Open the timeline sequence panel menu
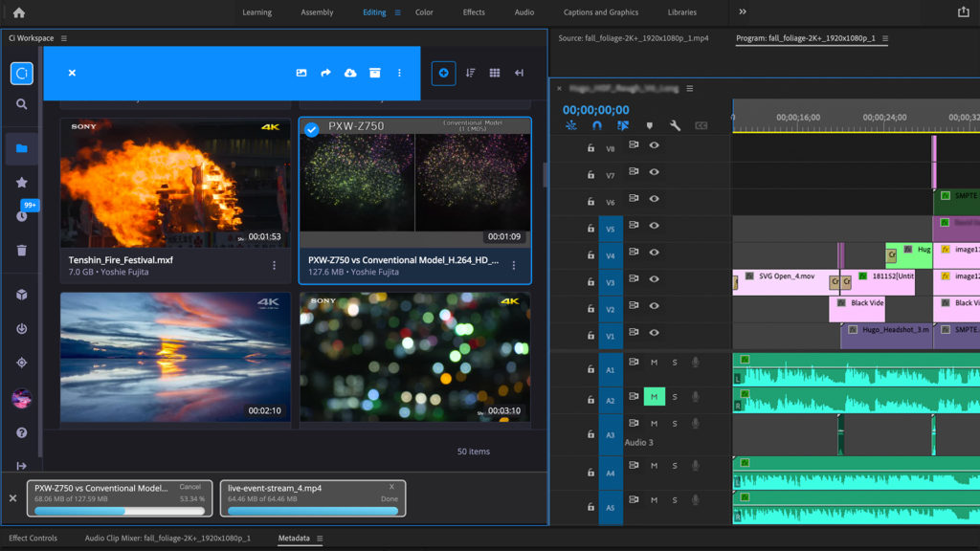The width and height of the screenshot is (980, 551). (x=689, y=89)
